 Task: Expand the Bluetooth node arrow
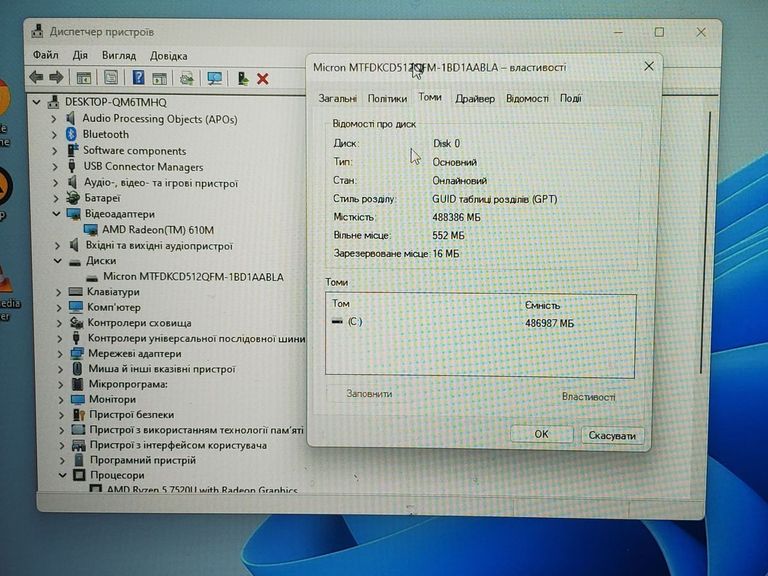tap(54, 135)
